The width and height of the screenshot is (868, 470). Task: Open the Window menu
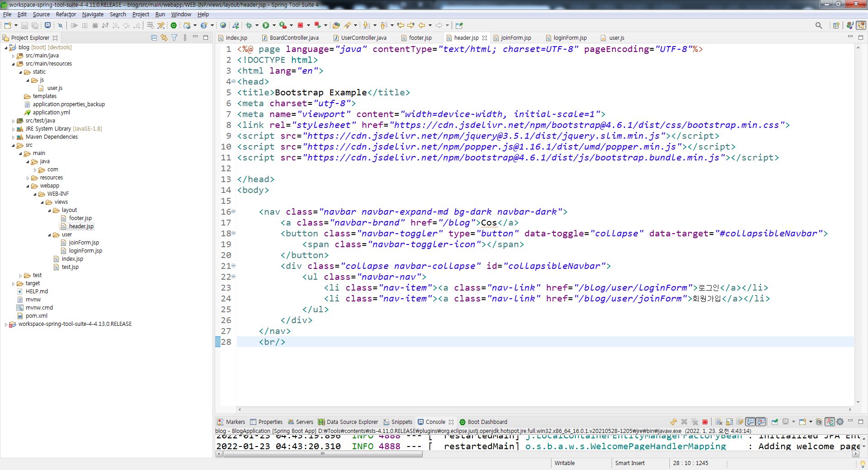pyautogui.click(x=181, y=14)
